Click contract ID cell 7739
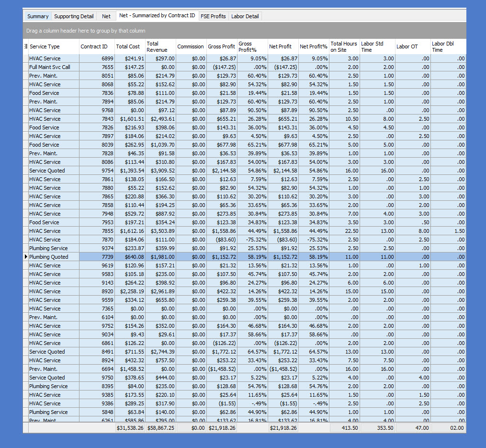 (97, 257)
